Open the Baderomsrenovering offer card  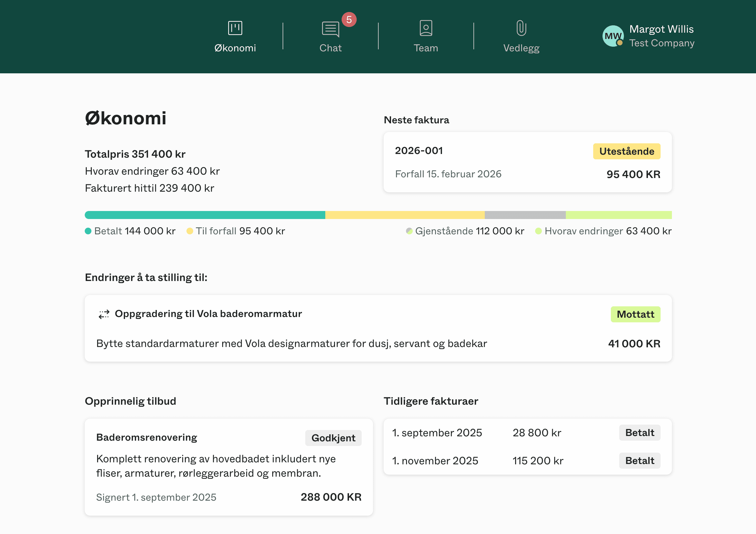pyautogui.click(x=229, y=467)
